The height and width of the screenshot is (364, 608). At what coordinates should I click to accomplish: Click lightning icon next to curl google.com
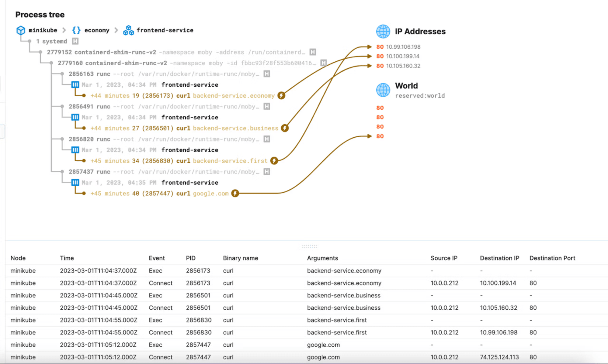235,193
